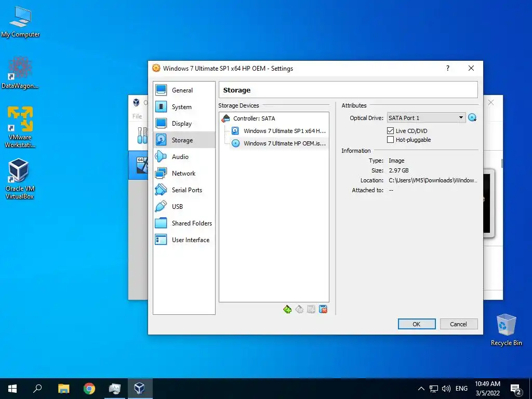
Task: Open the Optical Drive SATA Port dropdown
Action: (426, 118)
